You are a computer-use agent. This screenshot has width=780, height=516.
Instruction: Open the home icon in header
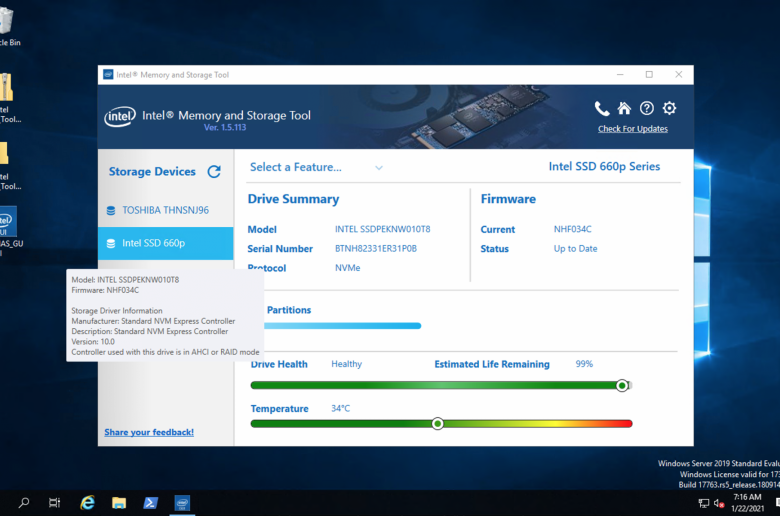click(x=624, y=108)
